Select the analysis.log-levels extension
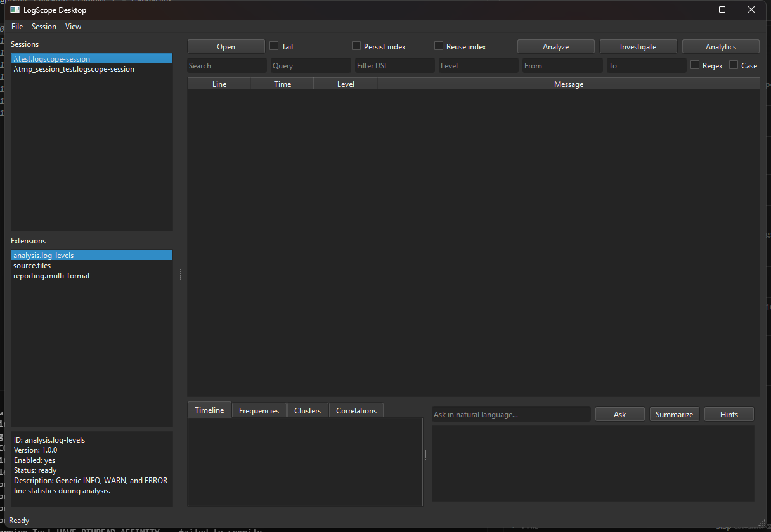This screenshot has width=771, height=532. point(92,256)
